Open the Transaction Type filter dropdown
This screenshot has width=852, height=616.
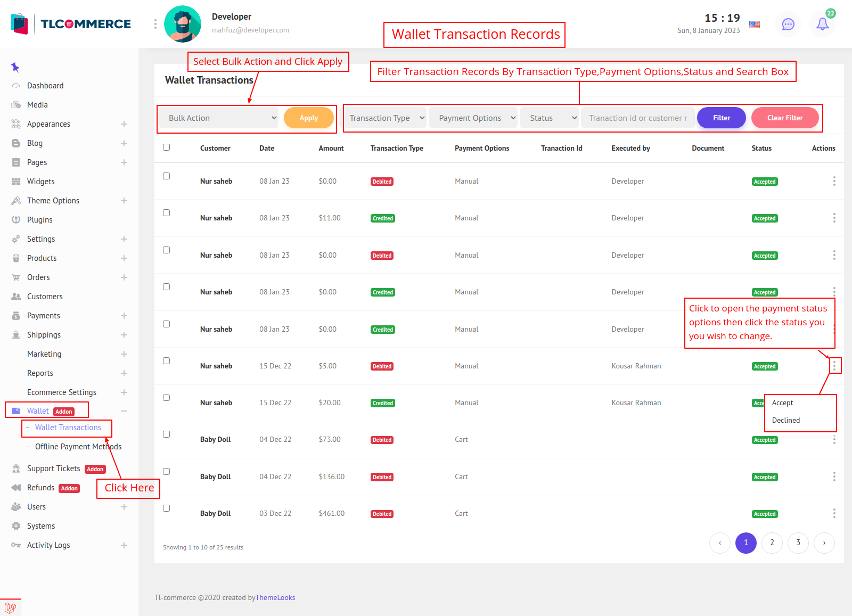(386, 118)
